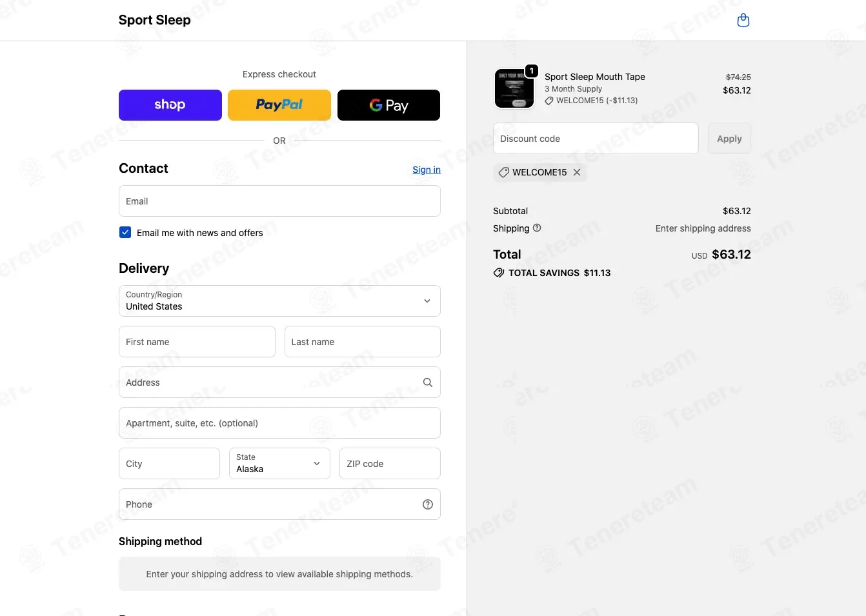Screen dimensions: 866x616
Task: Focus the Address field
Action: click(x=279, y=383)
